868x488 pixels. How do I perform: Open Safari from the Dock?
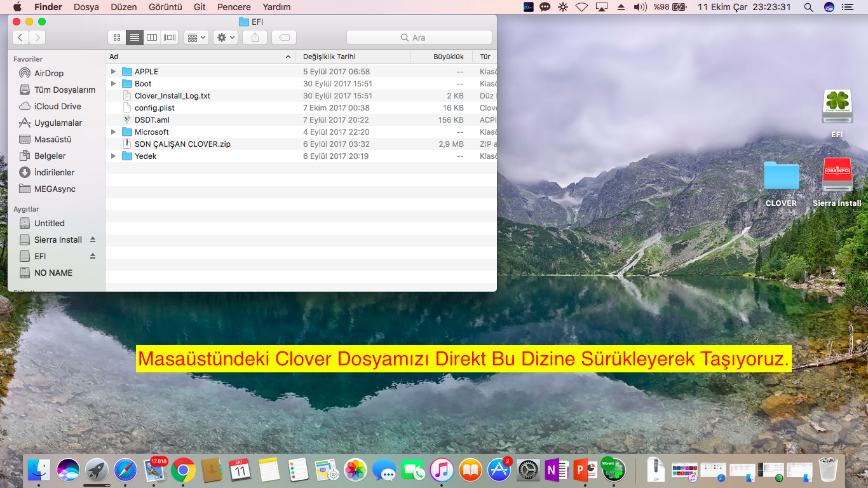click(125, 470)
